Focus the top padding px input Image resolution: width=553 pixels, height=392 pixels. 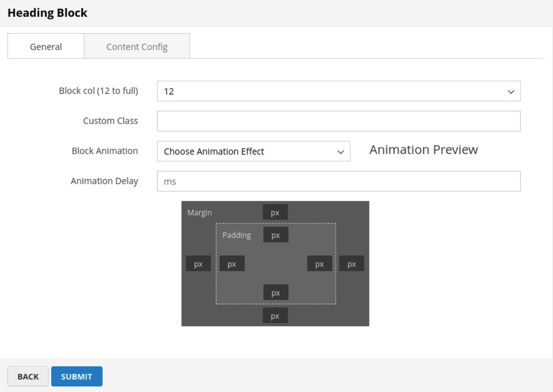coord(276,235)
